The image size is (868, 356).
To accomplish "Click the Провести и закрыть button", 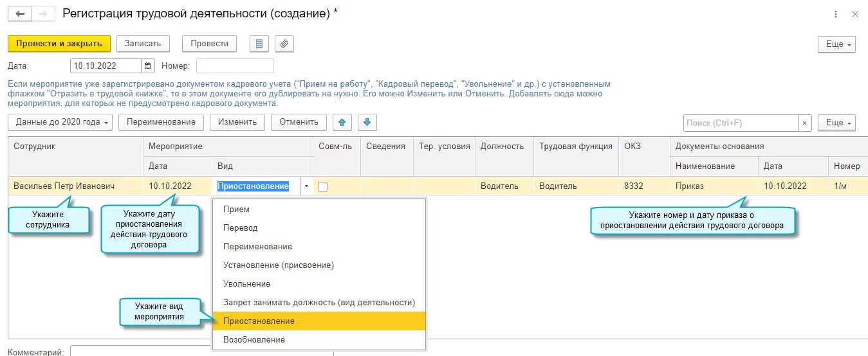I will coord(59,44).
